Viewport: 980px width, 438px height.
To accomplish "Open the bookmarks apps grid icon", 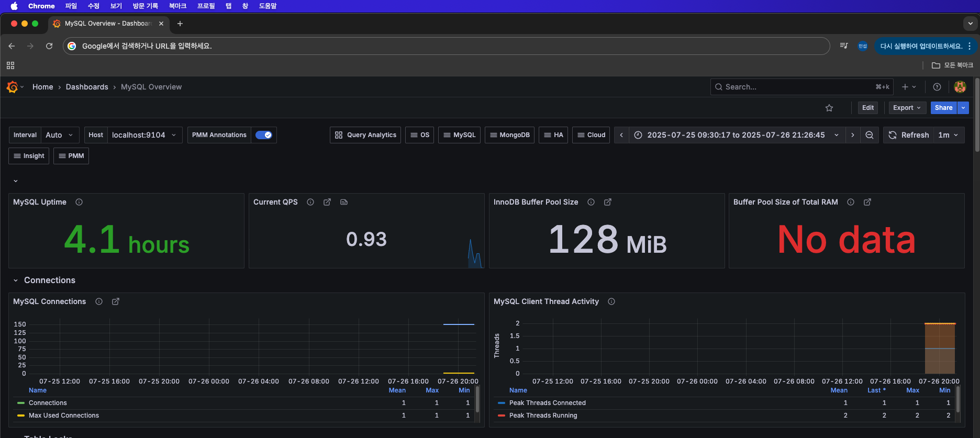I will [x=10, y=65].
